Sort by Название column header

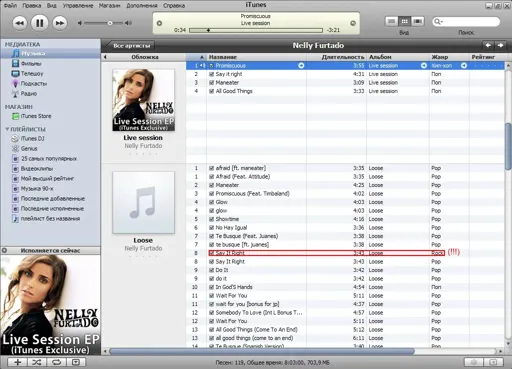[256, 57]
